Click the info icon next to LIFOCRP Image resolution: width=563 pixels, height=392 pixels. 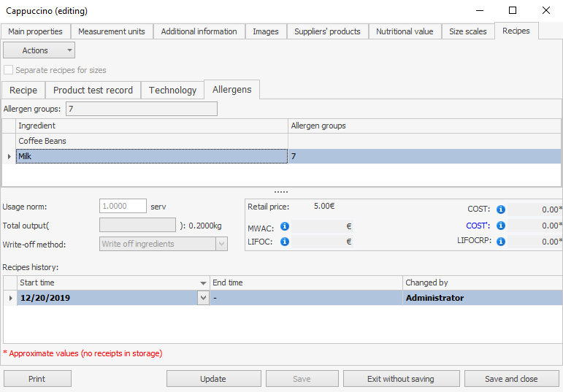point(500,242)
